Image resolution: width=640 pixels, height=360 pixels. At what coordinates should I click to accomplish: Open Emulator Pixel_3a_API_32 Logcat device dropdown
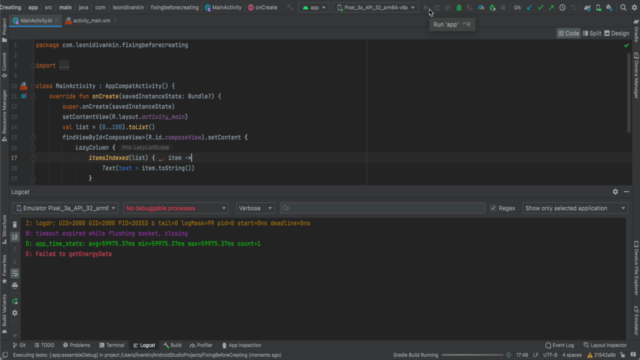click(65, 208)
